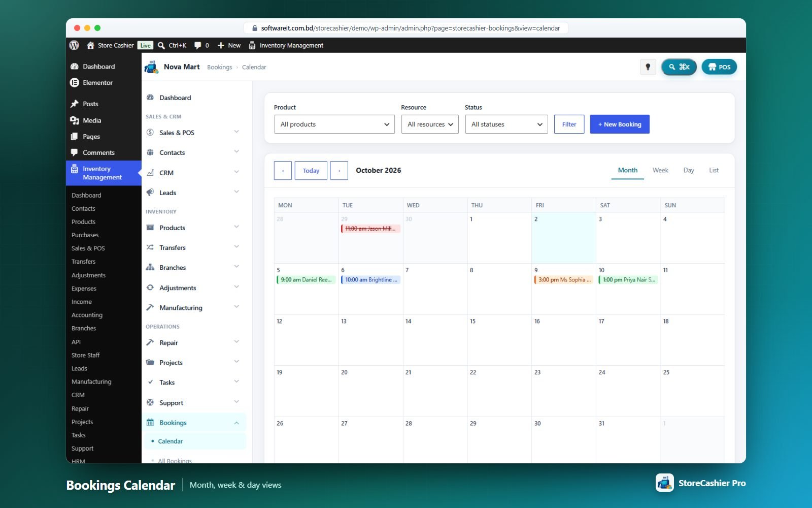812x508 pixels.
Task: Open the 1:00 pm Priya Nair booking
Action: (628, 279)
